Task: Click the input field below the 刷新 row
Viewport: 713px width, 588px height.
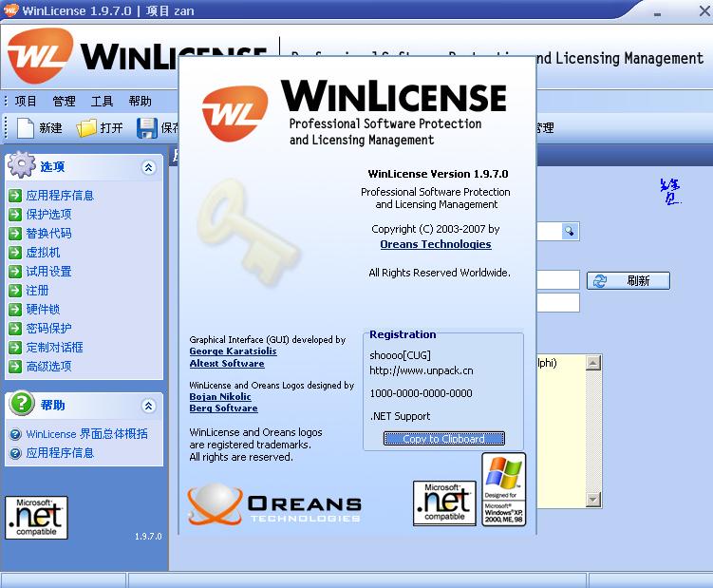Action: point(558,303)
